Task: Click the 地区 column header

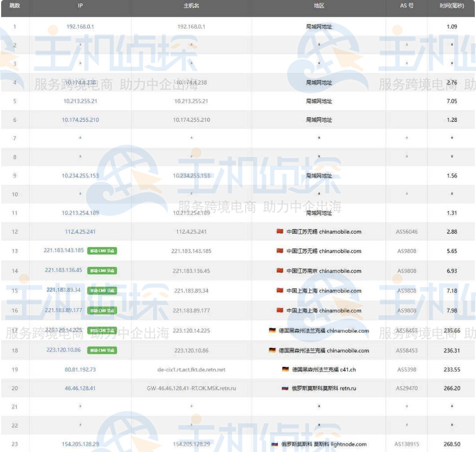Action: coord(319,6)
